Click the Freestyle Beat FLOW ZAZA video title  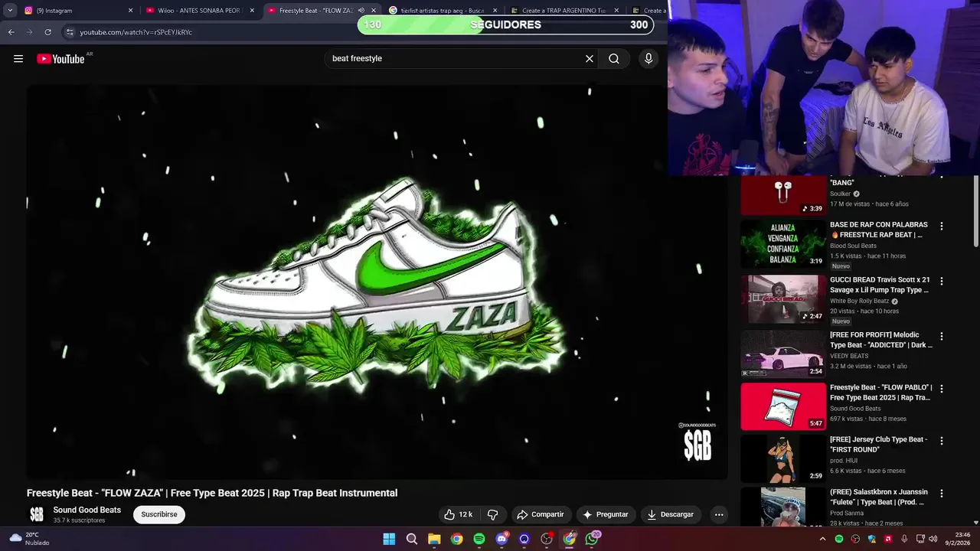212,493
